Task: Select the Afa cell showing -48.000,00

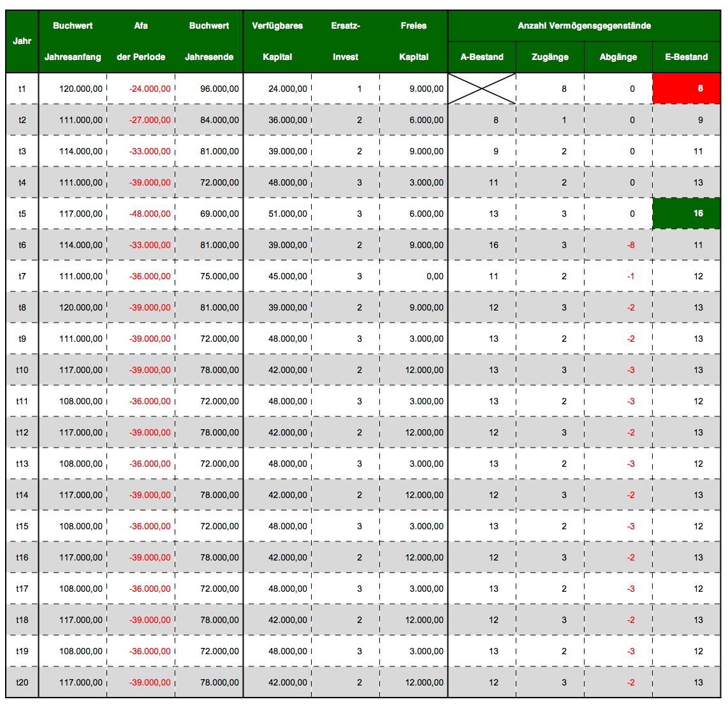Action: click(x=150, y=214)
